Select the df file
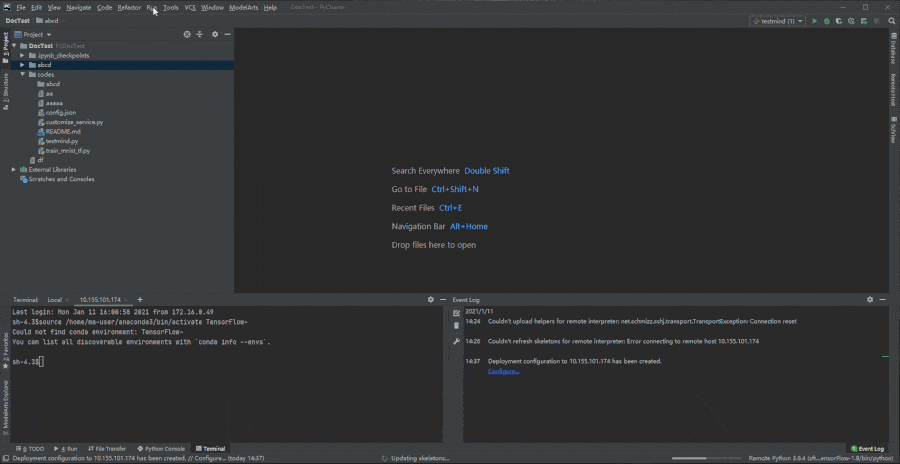 click(x=36, y=160)
